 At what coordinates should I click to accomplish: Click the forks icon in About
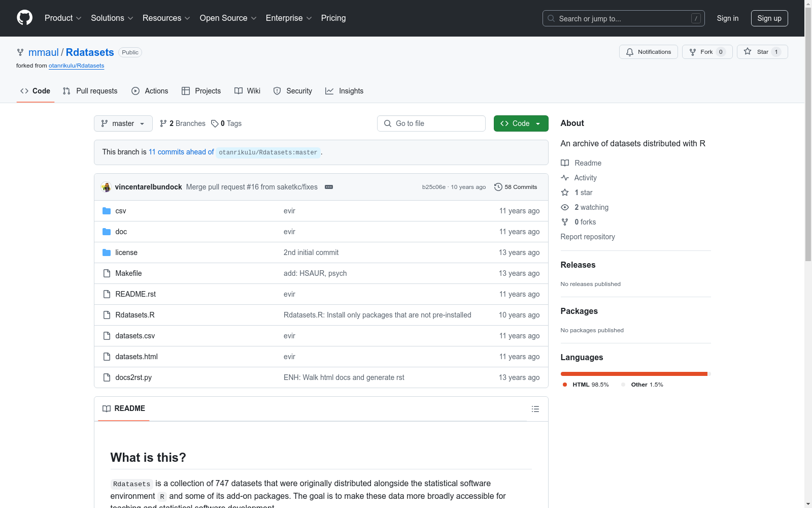565,222
